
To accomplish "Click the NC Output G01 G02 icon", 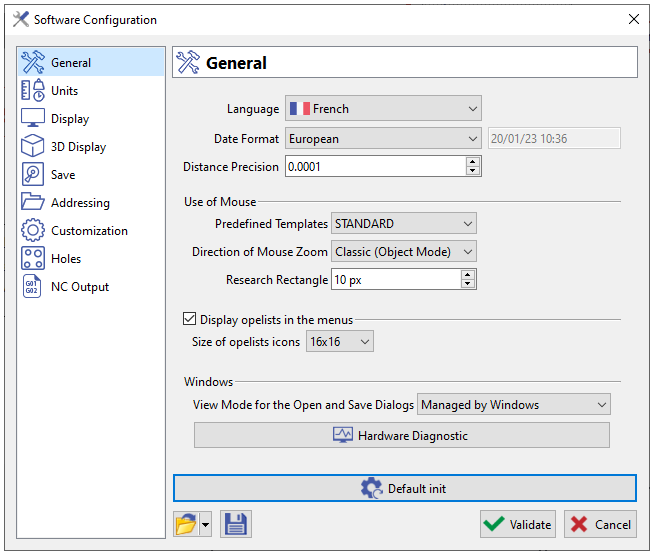I will point(33,287).
